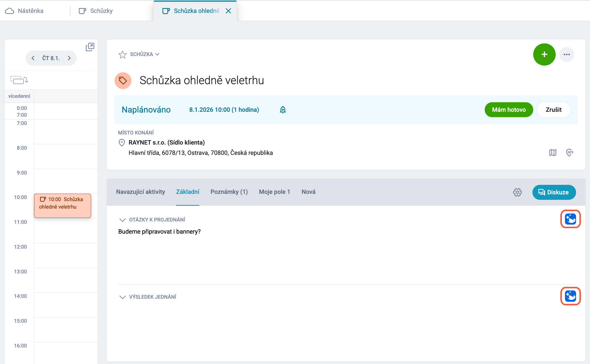
Task: Click the GPS location icon
Action: click(x=570, y=153)
